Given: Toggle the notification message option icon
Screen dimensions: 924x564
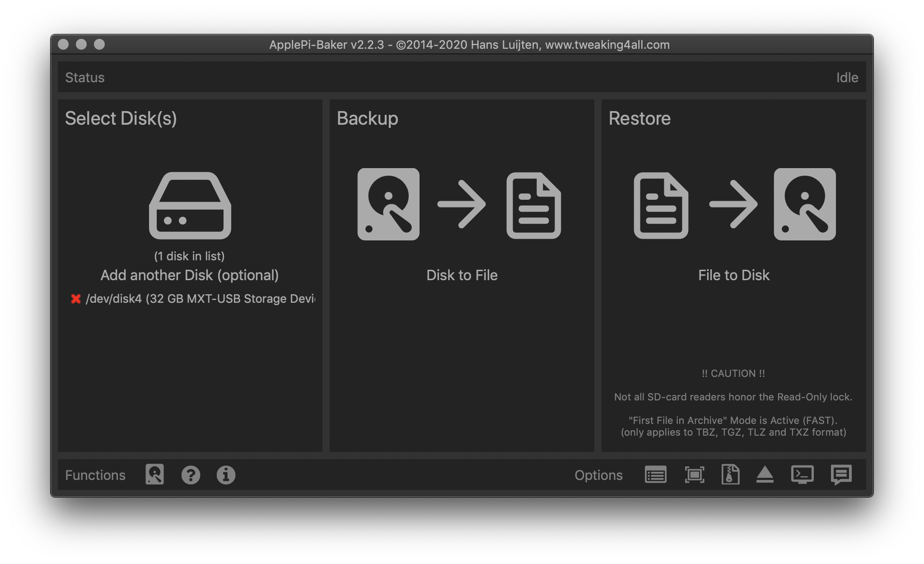Looking at the screenshot, I should 841,475.
